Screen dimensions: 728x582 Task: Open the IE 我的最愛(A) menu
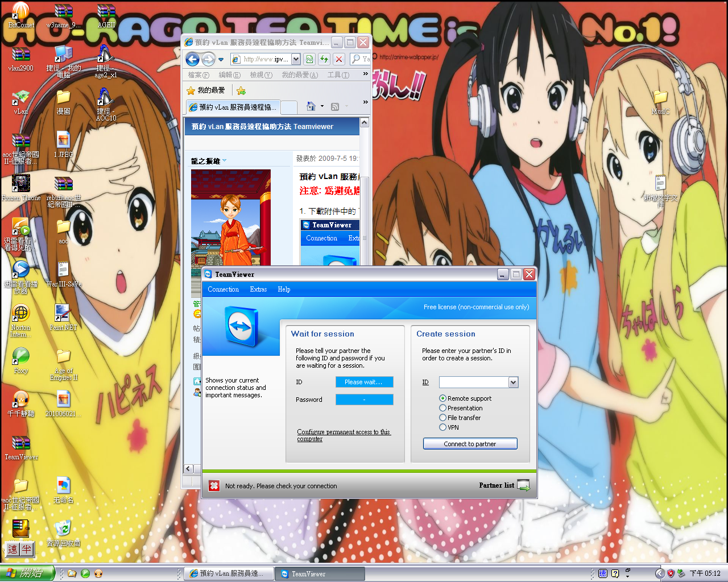pos(300,75)
